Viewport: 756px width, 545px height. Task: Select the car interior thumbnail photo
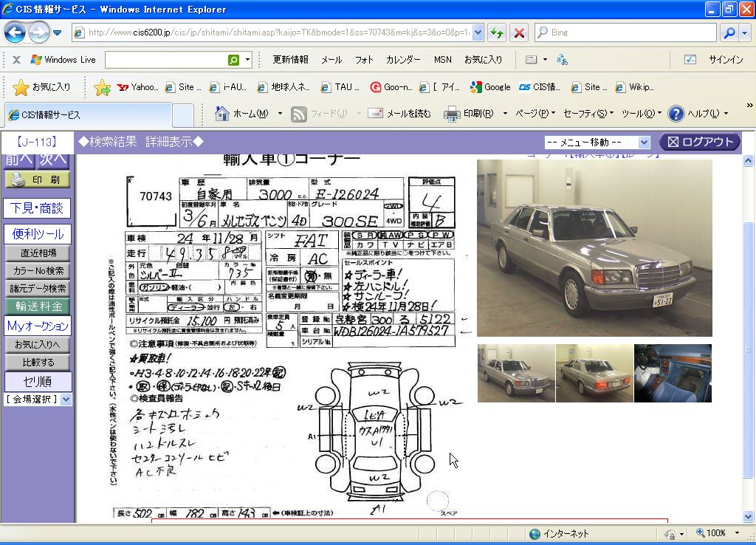tap(673, 373)
